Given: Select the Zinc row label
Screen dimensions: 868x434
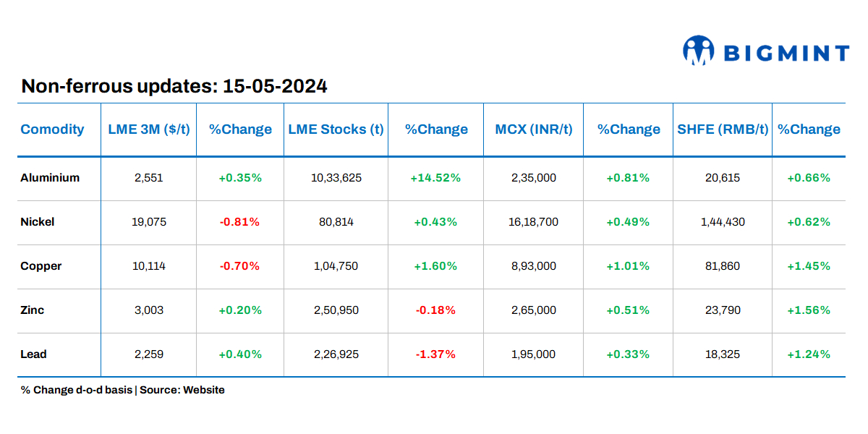Looking at the screenshot, I should 33,310.
